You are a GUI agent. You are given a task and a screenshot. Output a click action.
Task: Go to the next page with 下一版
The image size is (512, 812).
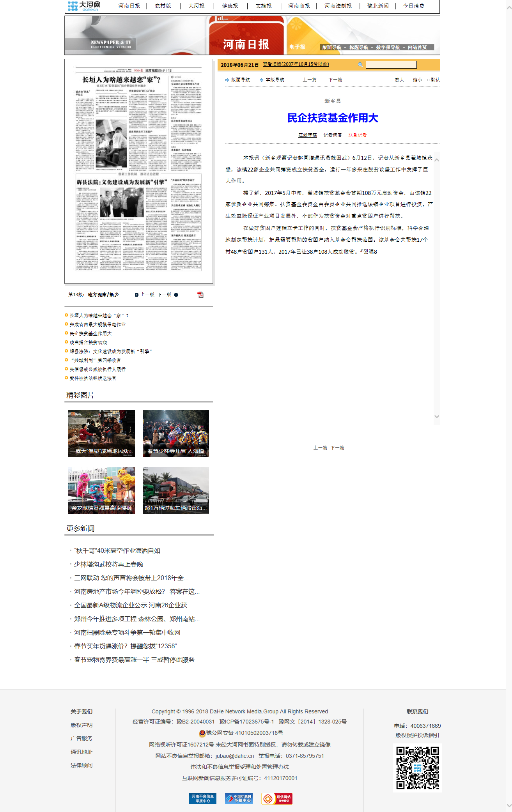click(x=165, y=295)
